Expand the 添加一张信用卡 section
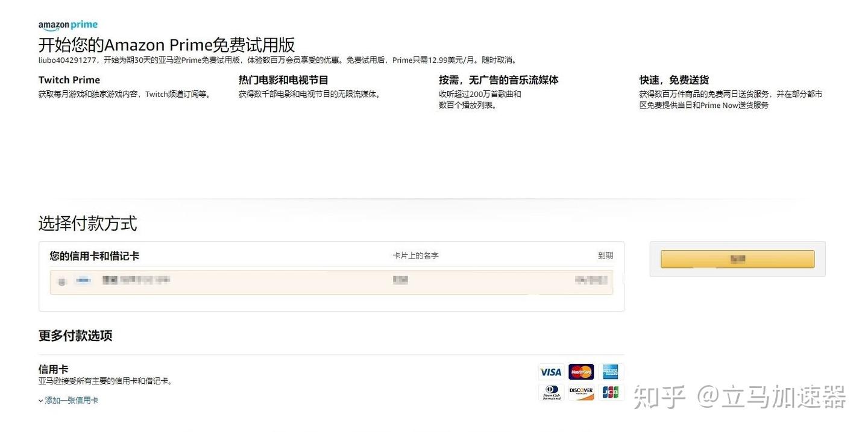868x432 pixels. click(x=71, y=399)
